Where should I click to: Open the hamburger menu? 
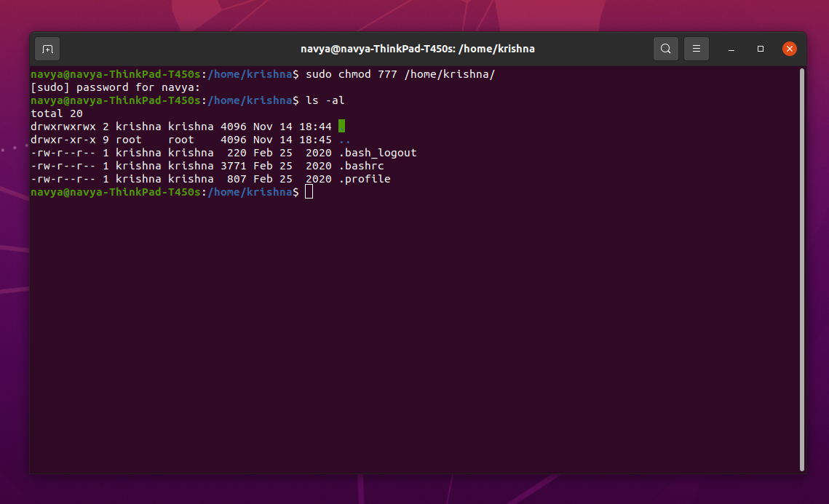696,48
